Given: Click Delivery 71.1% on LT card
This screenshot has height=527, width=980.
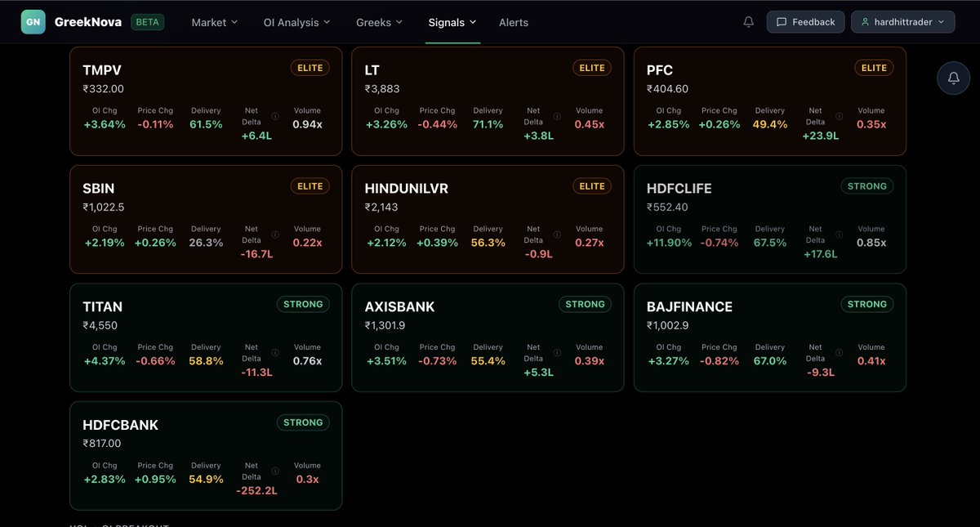Looking at the screenshot, I should point(488,124).
